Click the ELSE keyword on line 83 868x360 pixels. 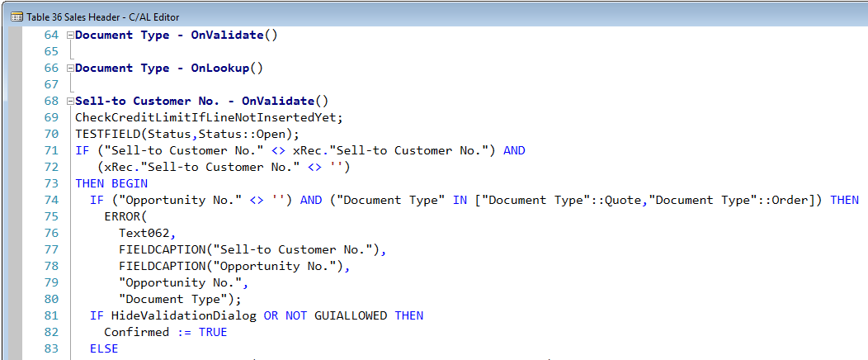(104, 348)
